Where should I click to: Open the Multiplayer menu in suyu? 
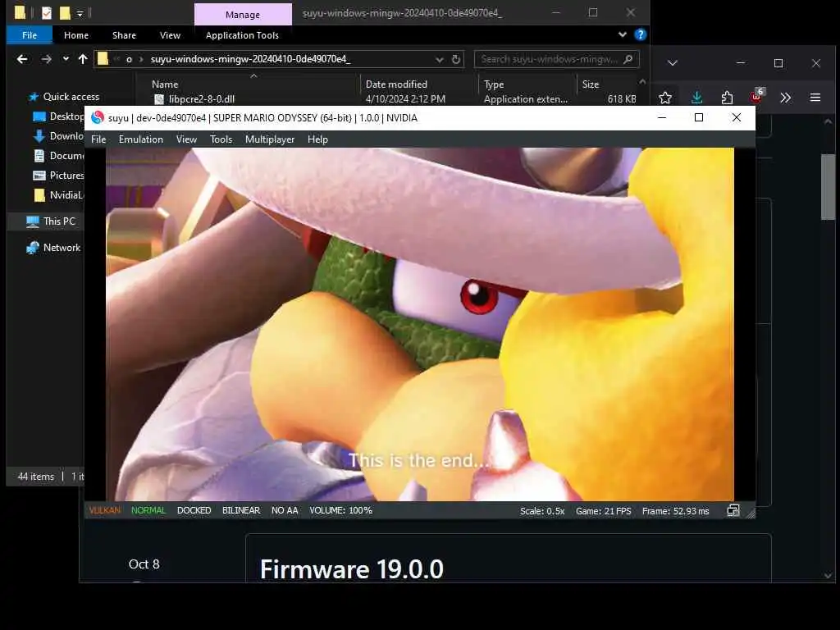click(x=269, y=139)
